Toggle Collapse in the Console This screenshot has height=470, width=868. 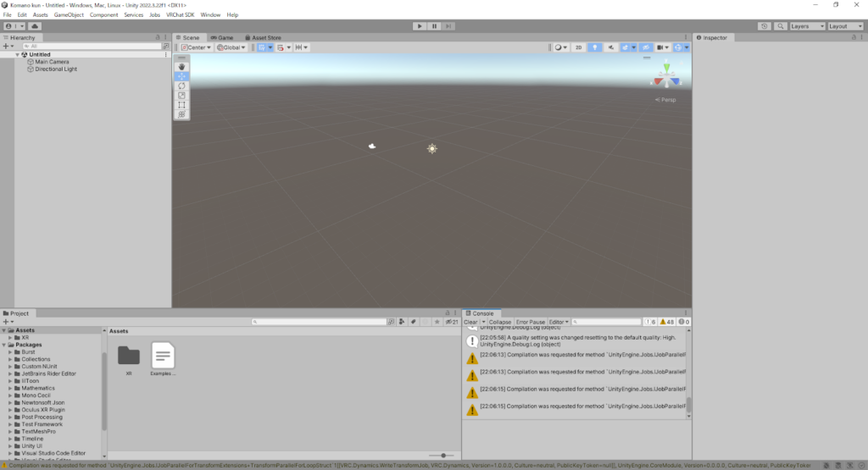click(499, 322)
